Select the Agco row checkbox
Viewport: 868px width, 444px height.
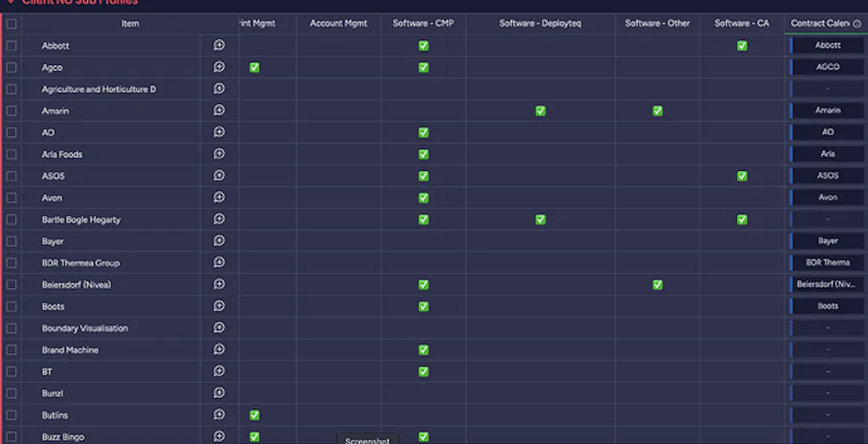click(11, 68)
